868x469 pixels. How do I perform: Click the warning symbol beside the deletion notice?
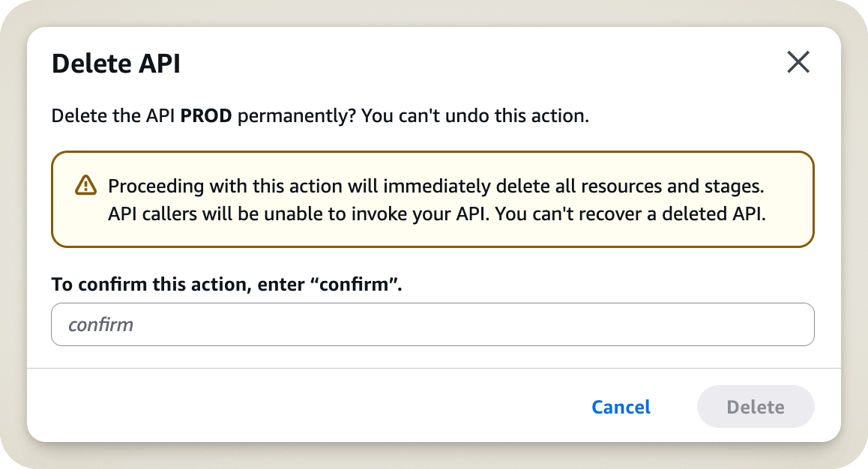(84, 186)
